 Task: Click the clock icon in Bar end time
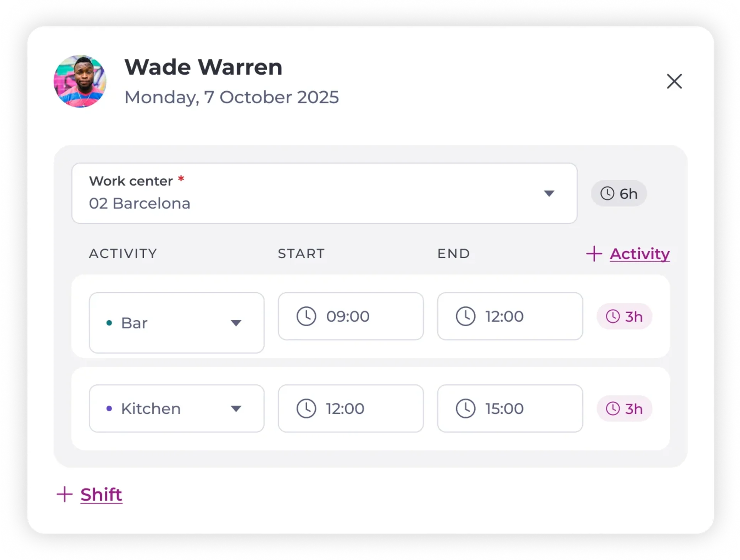coord(466,316)
